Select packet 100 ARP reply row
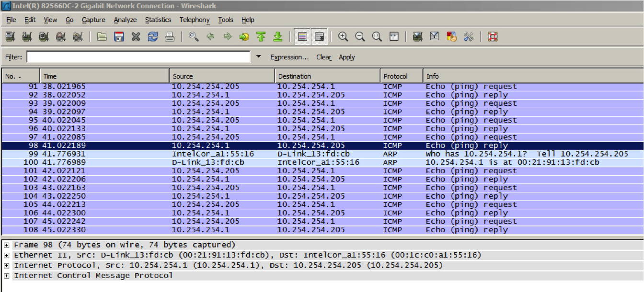Screen dimensions: 644x292 click(322, 162)
